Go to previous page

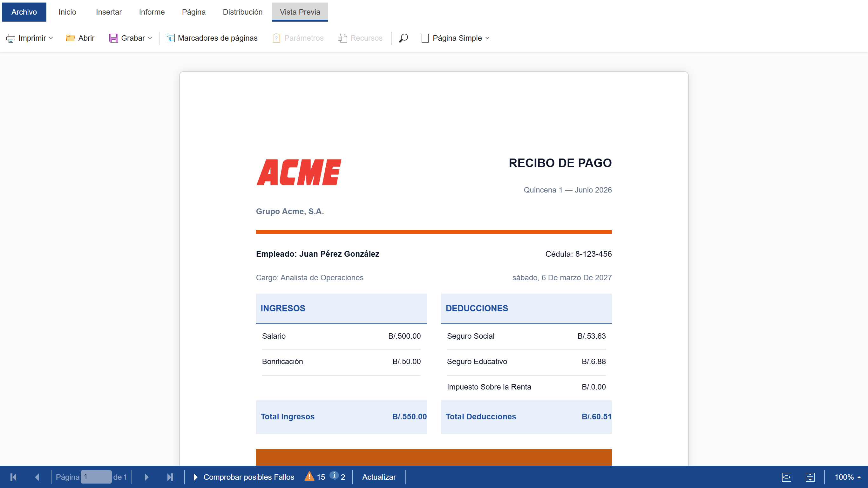pos(37,477)
